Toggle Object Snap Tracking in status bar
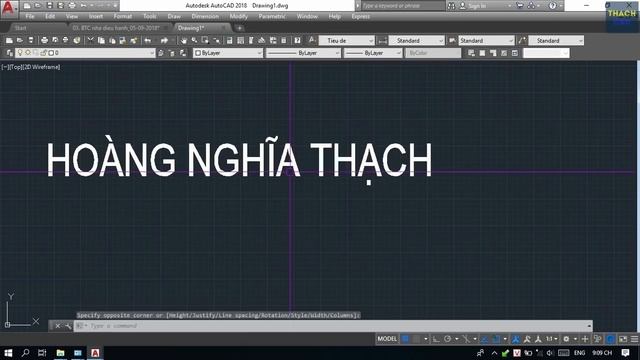Screen dimensions: 640x360 pyautogui.click(x=484, y=339)
